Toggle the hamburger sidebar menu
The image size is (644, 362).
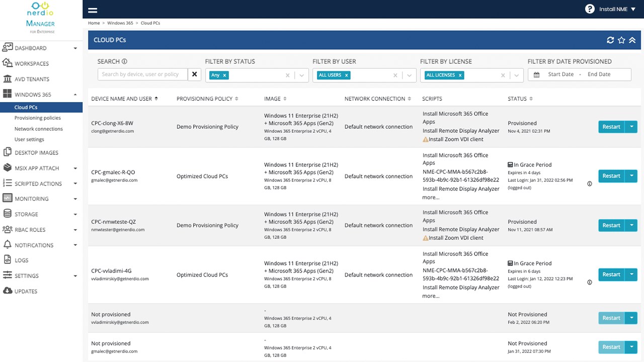click(93, 10)
